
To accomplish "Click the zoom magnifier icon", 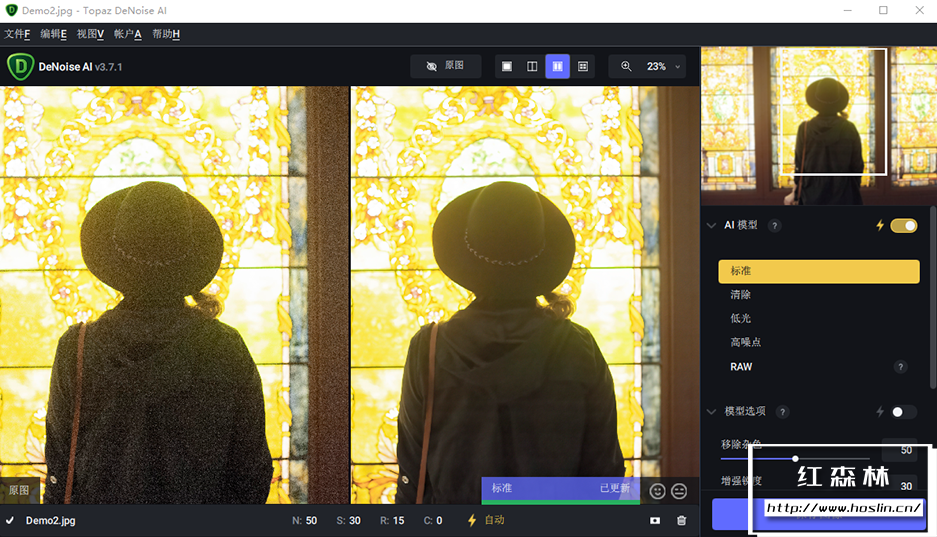I will pyautogui.click(x=626, y=66).
